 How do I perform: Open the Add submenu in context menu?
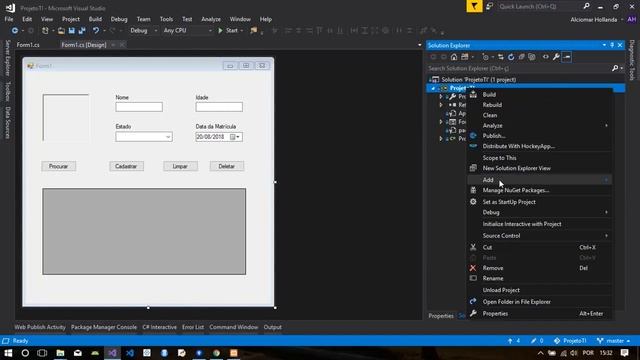[539, 180]
